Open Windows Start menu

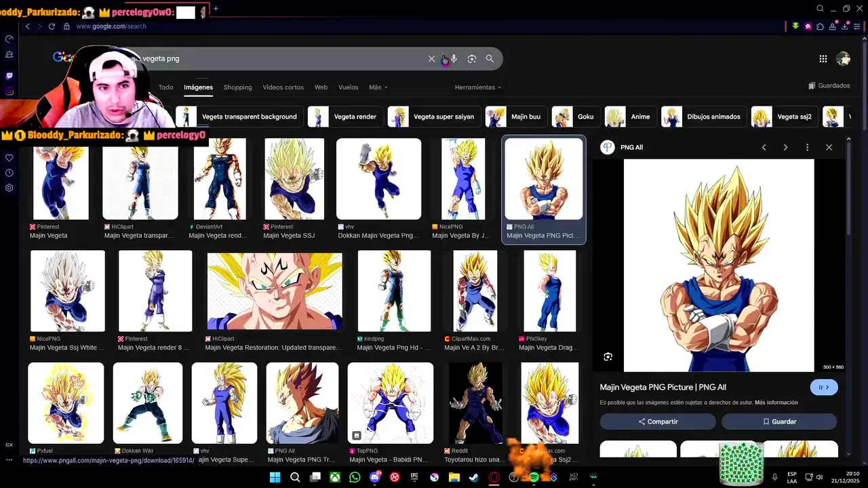point(275,477)
